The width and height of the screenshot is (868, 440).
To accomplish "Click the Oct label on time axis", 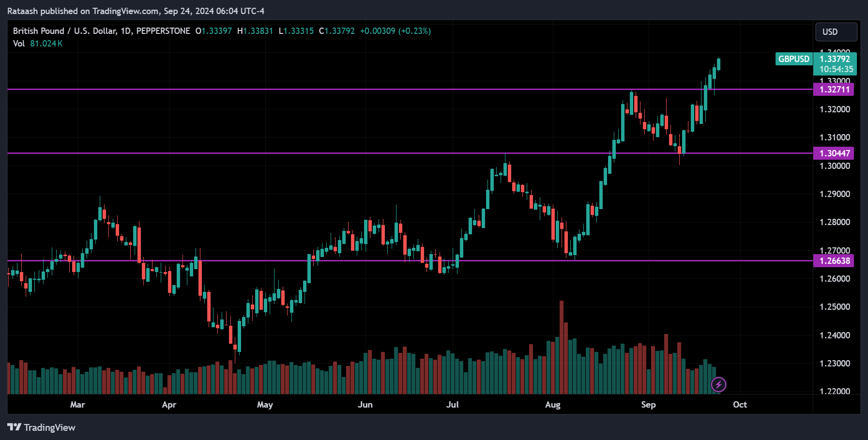I will (740, 405).
